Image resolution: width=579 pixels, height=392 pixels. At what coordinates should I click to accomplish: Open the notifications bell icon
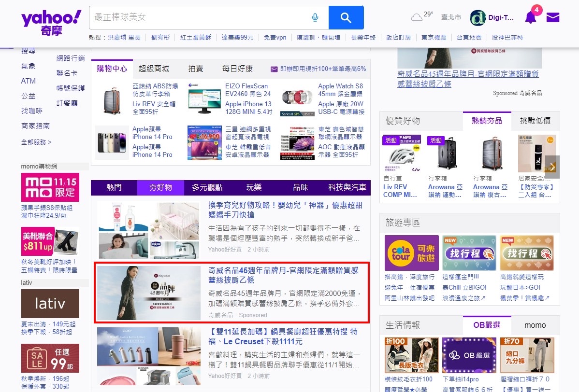click(530, 18)
